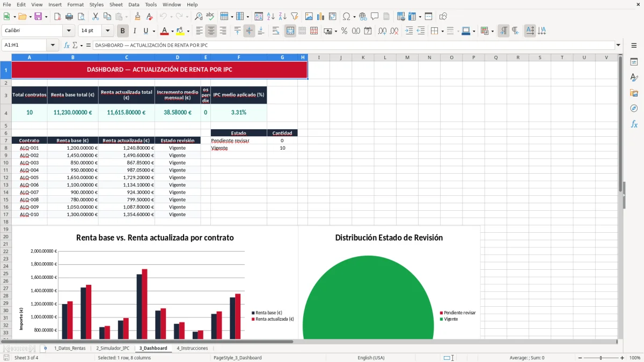Click Format as Percent icon
This screenshot has width=644, height=362.
pyautogui.click(x=344, y=31)
